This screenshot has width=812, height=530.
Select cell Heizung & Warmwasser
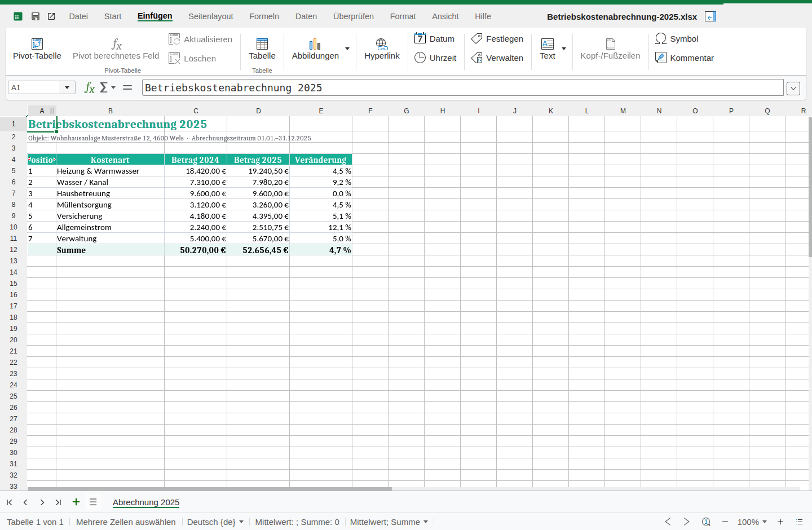click(x=110, y=171)
